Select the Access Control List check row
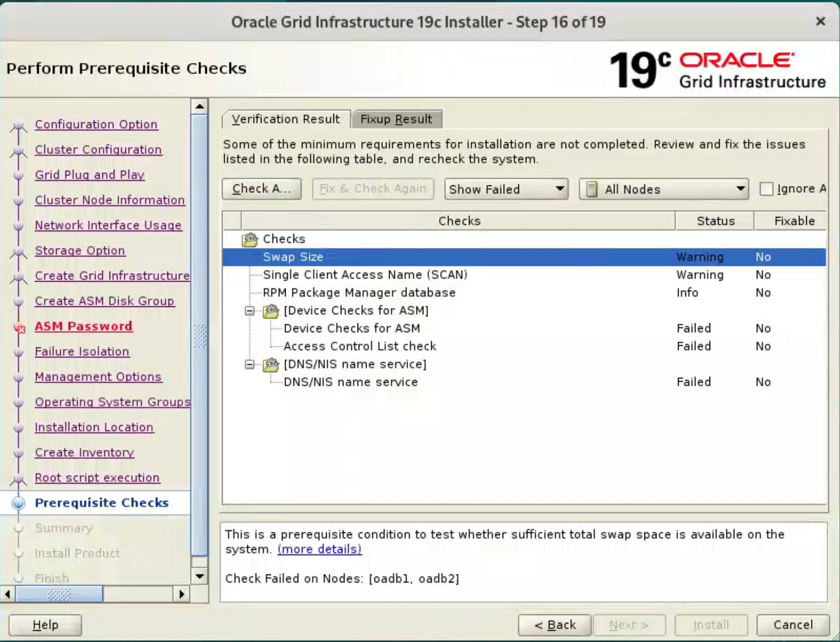This screenshot has height=642, width=840. [x=524, y=346]
